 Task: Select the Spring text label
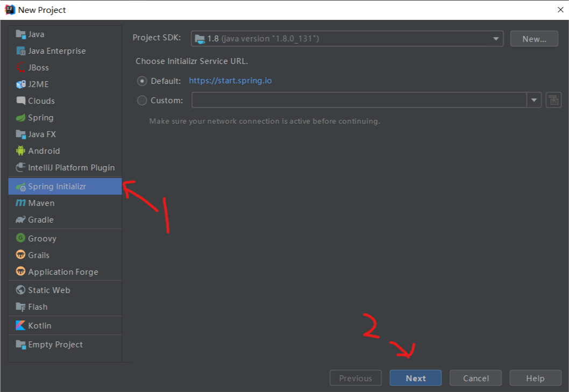41,118
